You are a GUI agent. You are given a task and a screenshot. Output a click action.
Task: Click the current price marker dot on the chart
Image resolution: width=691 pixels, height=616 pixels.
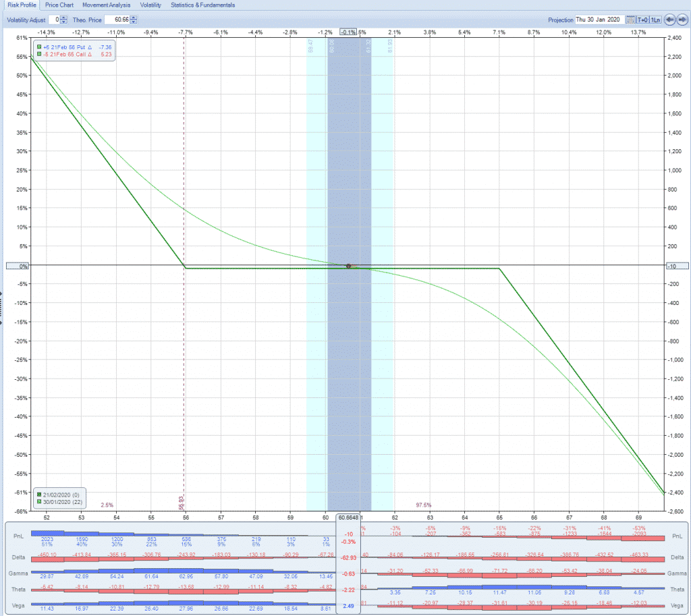[x=348, y=267]
